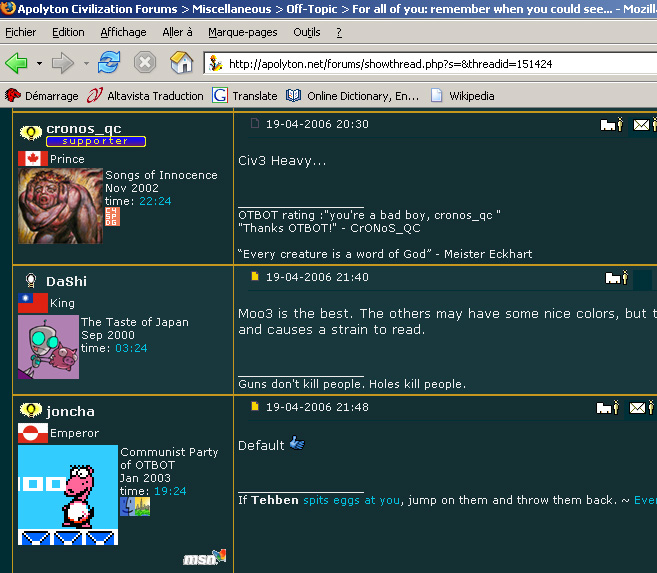Click the "spits eggs at you" link
The width and height of the screenshot is (657, 573).
tap(351, 500)
